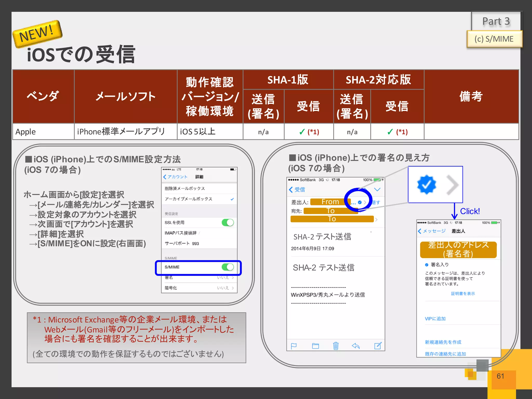
Task: Select アーカイブメールボックス checkmark row
Action: (x=199, y=199)
